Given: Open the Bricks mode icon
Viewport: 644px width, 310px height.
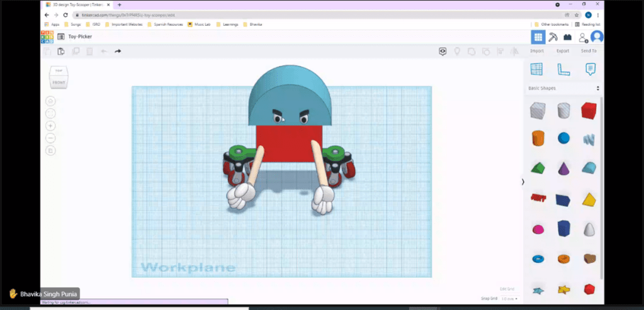Looking at the screenshot, I should click(567, 37).
